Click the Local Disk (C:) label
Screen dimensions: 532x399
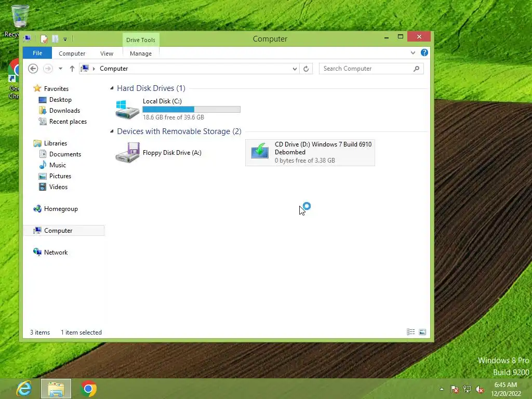pyautogui.click(x=162, y=101)
